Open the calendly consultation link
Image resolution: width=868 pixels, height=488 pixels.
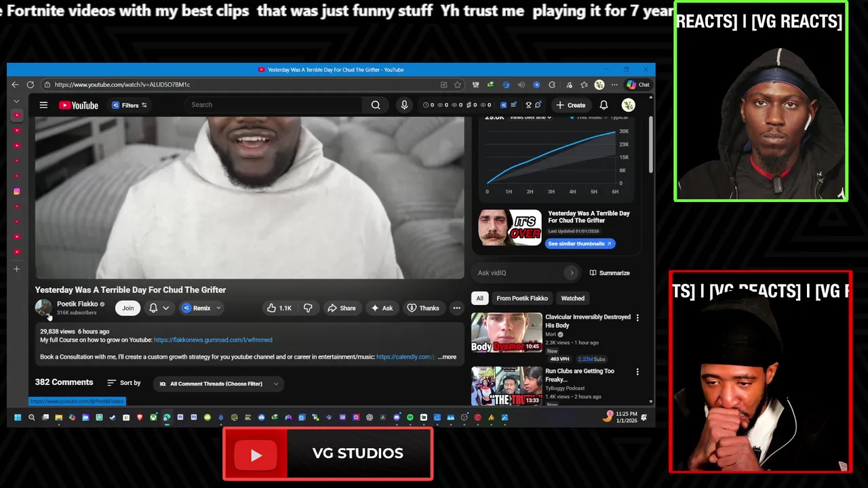pyautogui.click(x=406, y=357)
